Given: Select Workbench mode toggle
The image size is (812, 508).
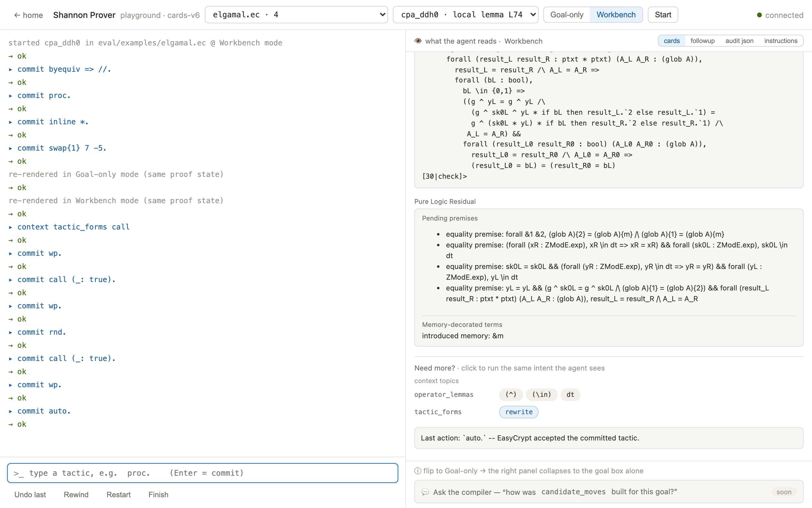Looking at the screenshot, I should click(x=616, y=15).
